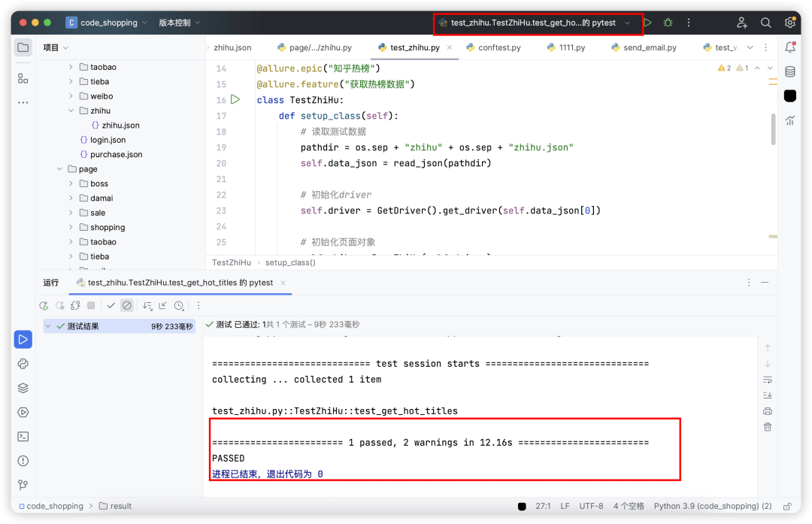Switch to the zhihu.json tab
812x524 pixels.
click(x=232, y=47)
